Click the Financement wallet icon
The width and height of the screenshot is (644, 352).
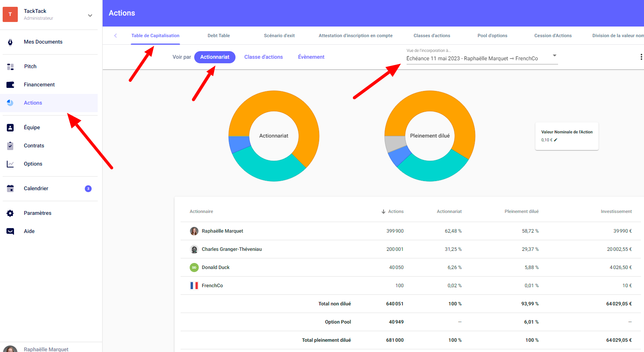click(x=10, y=85)
